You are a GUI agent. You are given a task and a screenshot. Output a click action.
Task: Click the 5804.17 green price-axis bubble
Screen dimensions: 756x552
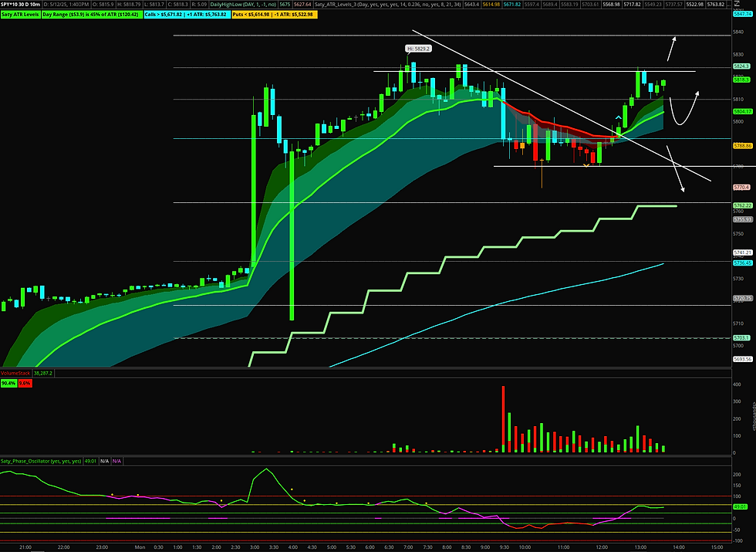pos(742,111)
